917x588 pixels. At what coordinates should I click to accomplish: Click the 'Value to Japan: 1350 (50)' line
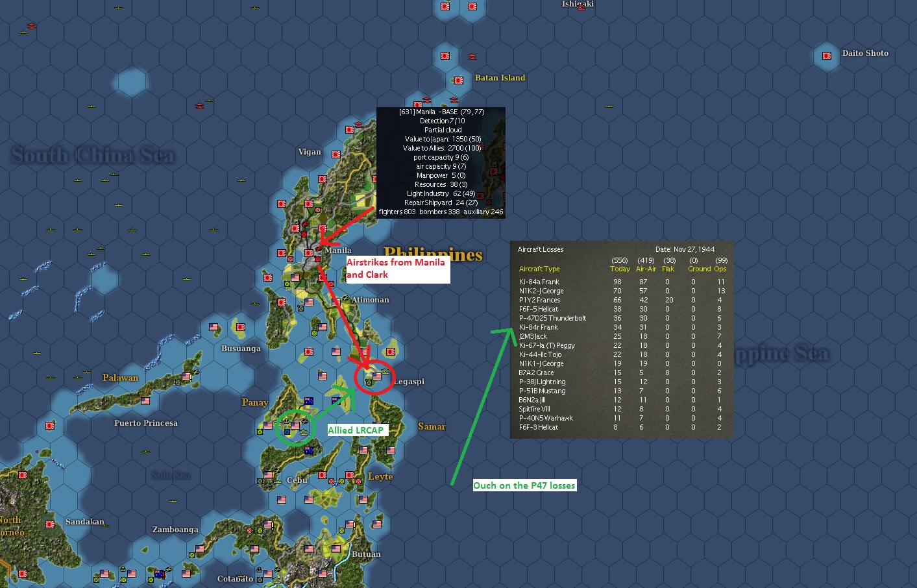(442, 139)
